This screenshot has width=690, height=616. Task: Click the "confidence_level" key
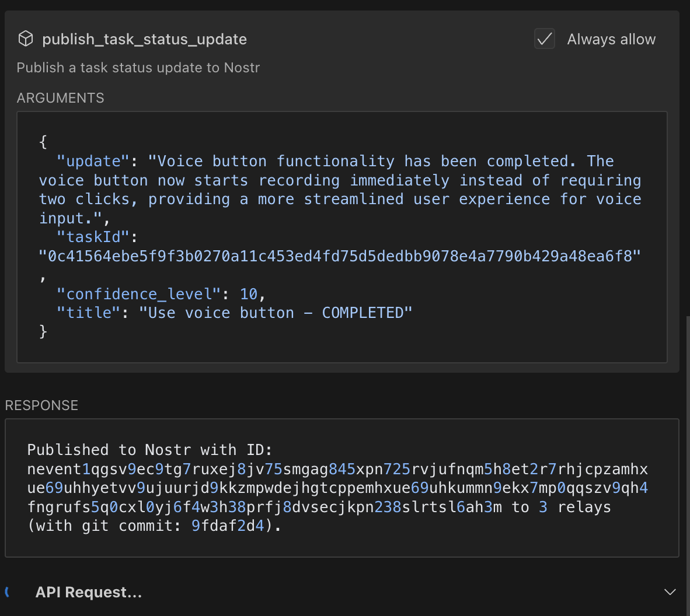138,294
